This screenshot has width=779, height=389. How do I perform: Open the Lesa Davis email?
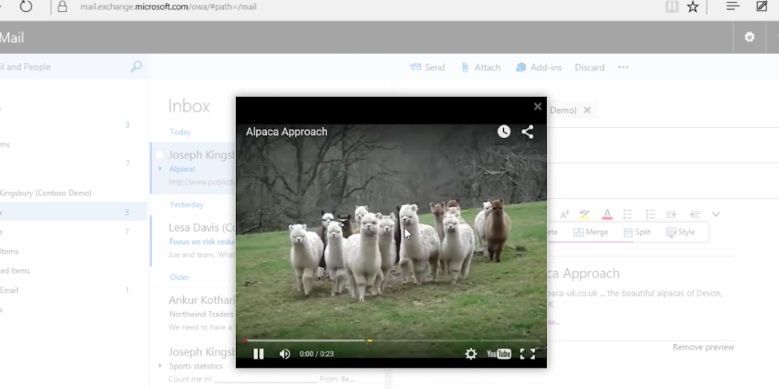tap(194, 241)
